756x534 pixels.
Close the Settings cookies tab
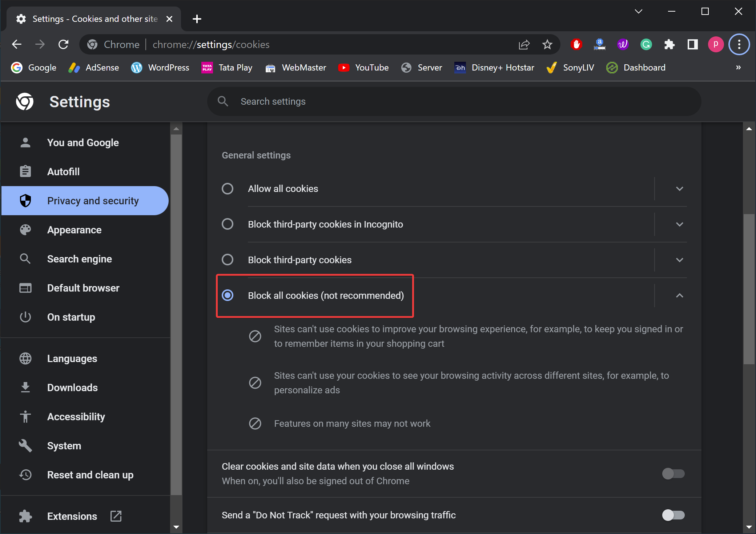[x=169, y=19]
